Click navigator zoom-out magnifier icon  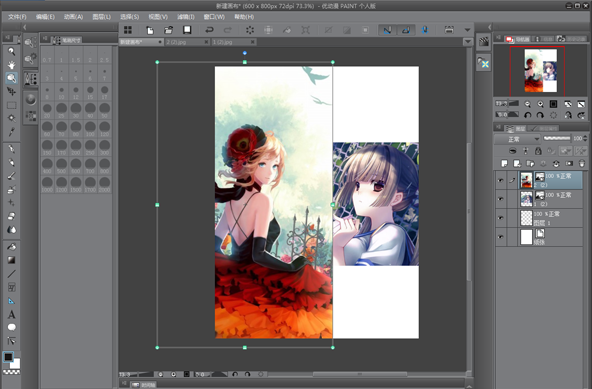(x=527, y=104)
